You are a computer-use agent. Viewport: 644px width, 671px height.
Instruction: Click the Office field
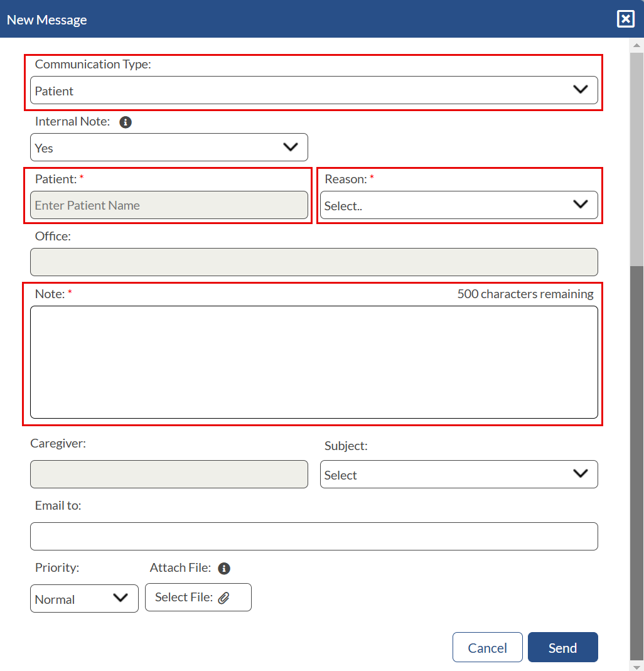point(314,262)
